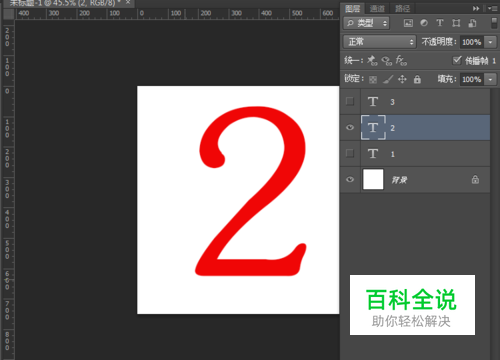Filter layers by shape layer icon
500x360 pixels.
point(456,23)
